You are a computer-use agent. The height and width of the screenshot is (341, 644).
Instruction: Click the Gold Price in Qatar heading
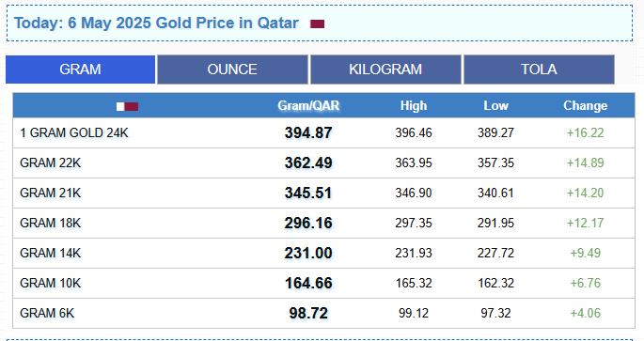(156, 23)
